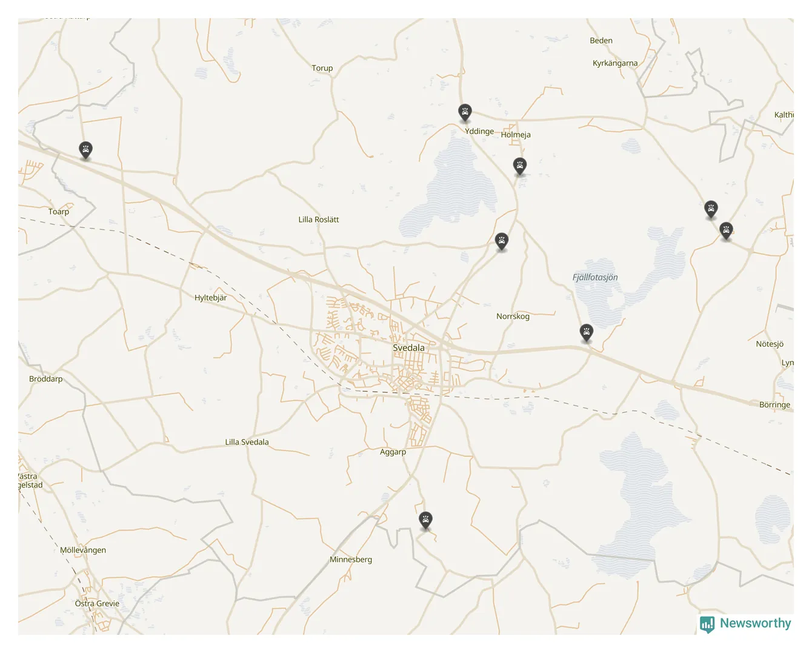Image resolution: width=812 pixels, height=653 pixels.
Task: Click the Lilla Roslätt label
Action: point(319,219)
